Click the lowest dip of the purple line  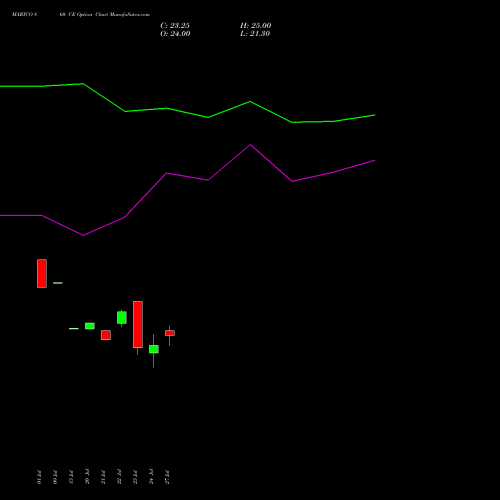[83, 235]
